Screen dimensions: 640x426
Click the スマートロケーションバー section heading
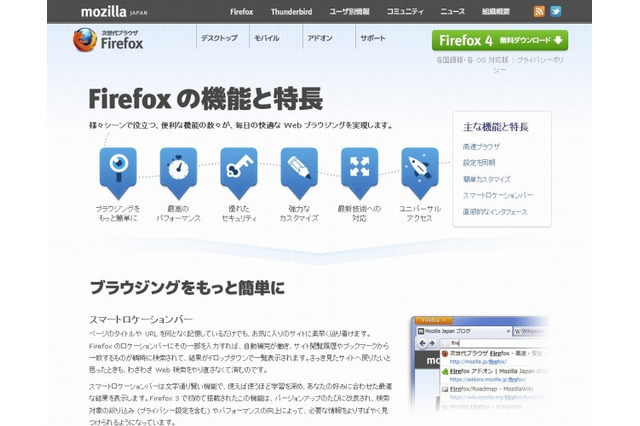(141, 319)
